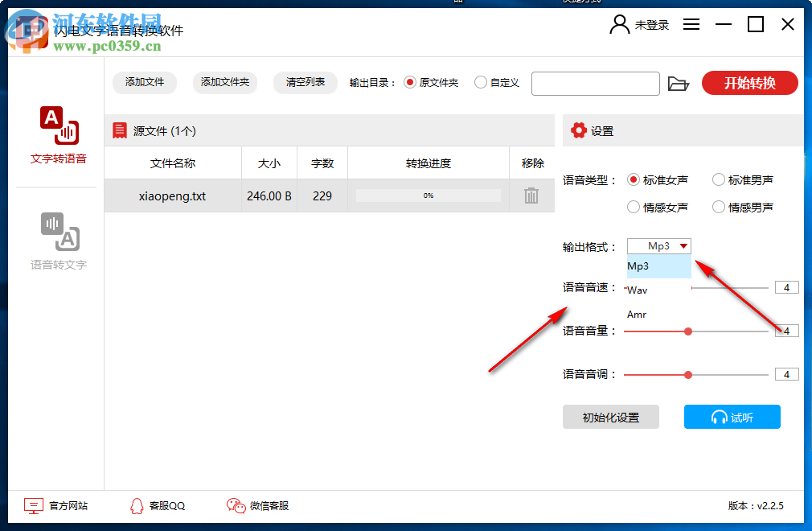Image resolution: width=812 pixels, height=531 pixels.
Task: Click the 大小 column header
Action: [269, 163]
